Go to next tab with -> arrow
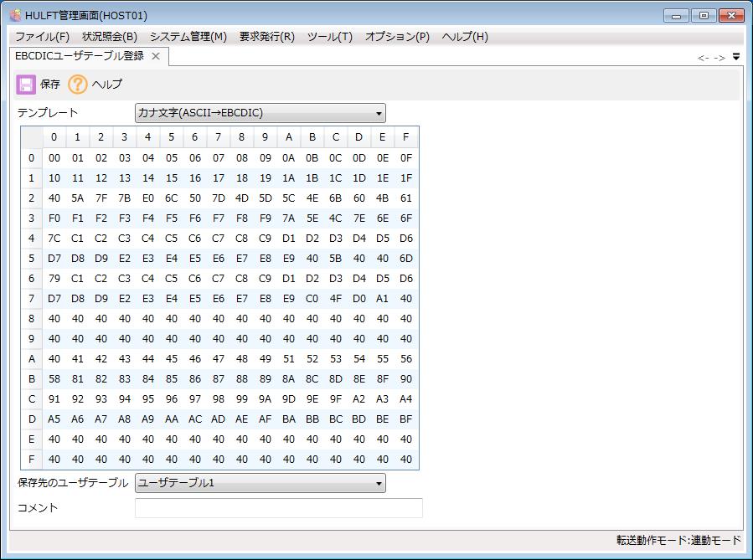Screen dimensions: 753x560 [x=719, y=58]
